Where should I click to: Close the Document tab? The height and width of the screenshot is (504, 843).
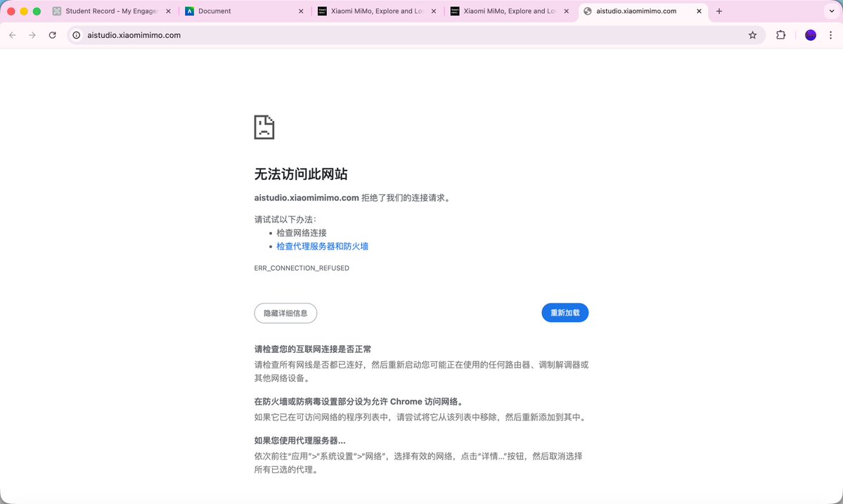pos(300,11)
